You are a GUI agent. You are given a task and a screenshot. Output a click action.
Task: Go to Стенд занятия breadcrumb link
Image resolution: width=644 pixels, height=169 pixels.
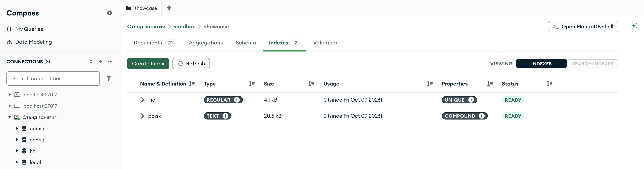(146, 27)
